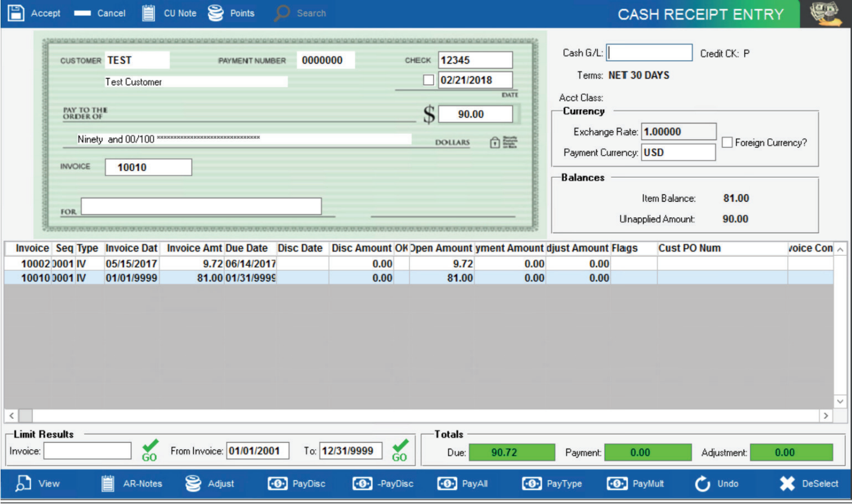
Task: Click the Cash G/L entry box
Action: [649, 52]
